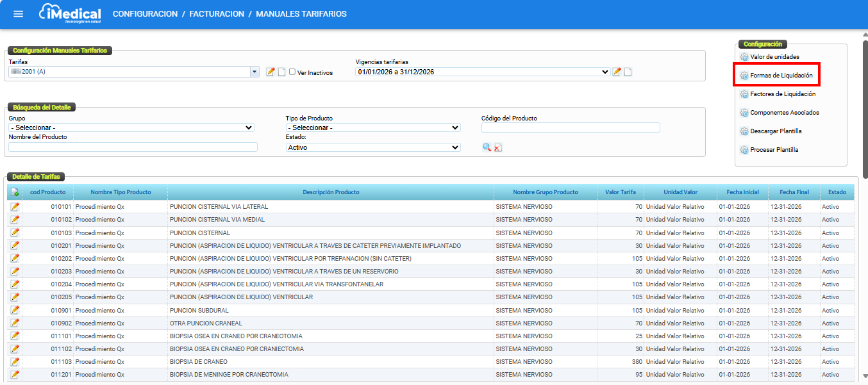Clear the search filters with red X icon
The width and height of the screenshot is (868, 385).
coord(498,147)
